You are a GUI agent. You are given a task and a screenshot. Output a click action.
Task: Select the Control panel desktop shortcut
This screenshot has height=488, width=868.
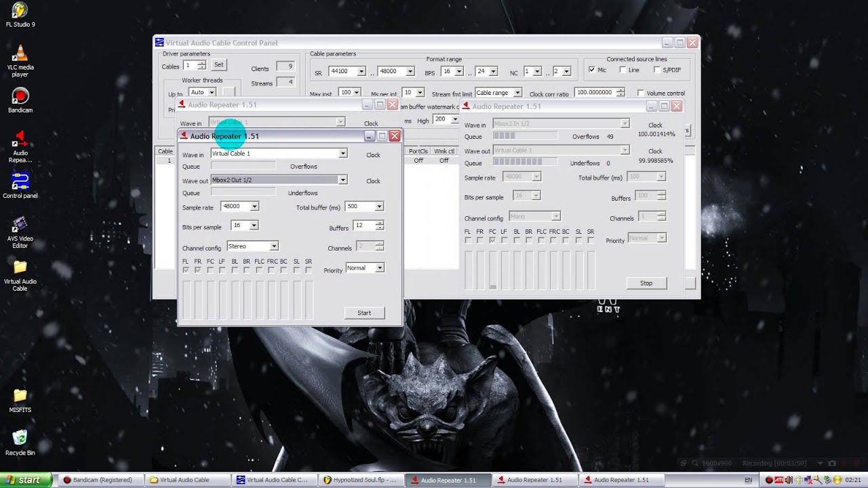[x=20, y=186]
